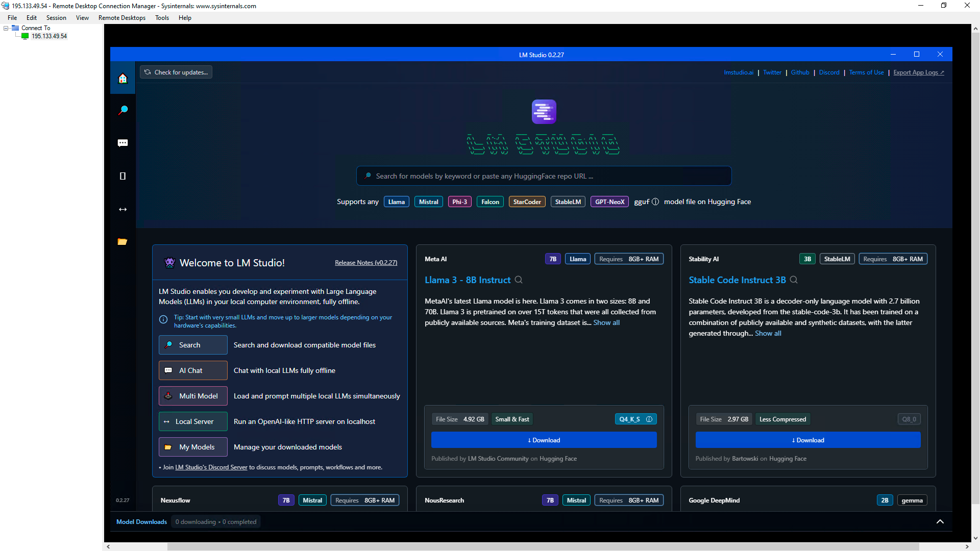Click the bidirectional arrows icon
This screenshot has height=551, width=980.
point(122,209)
